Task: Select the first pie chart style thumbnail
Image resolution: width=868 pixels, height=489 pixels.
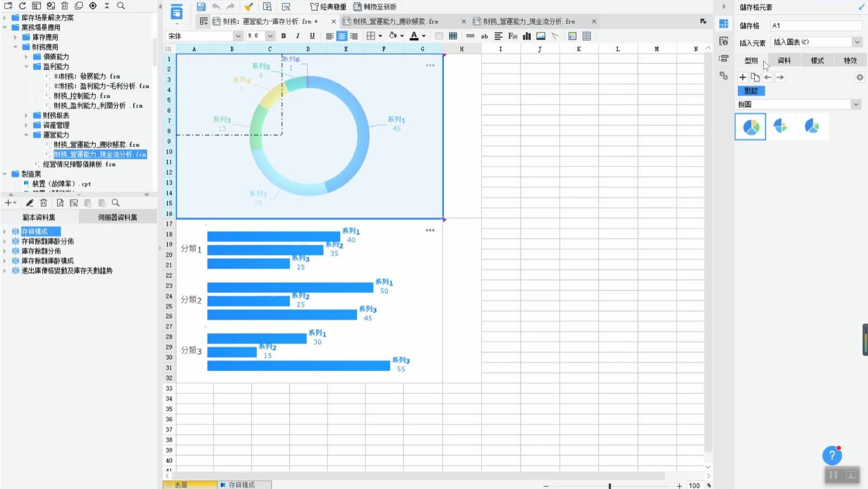Action: [751, 127]
